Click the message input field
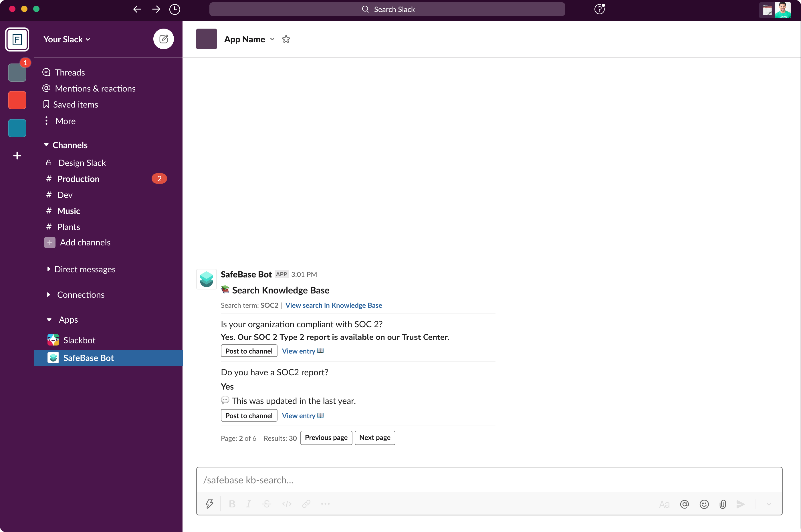 pyautogui.click(x=489, y=480)
